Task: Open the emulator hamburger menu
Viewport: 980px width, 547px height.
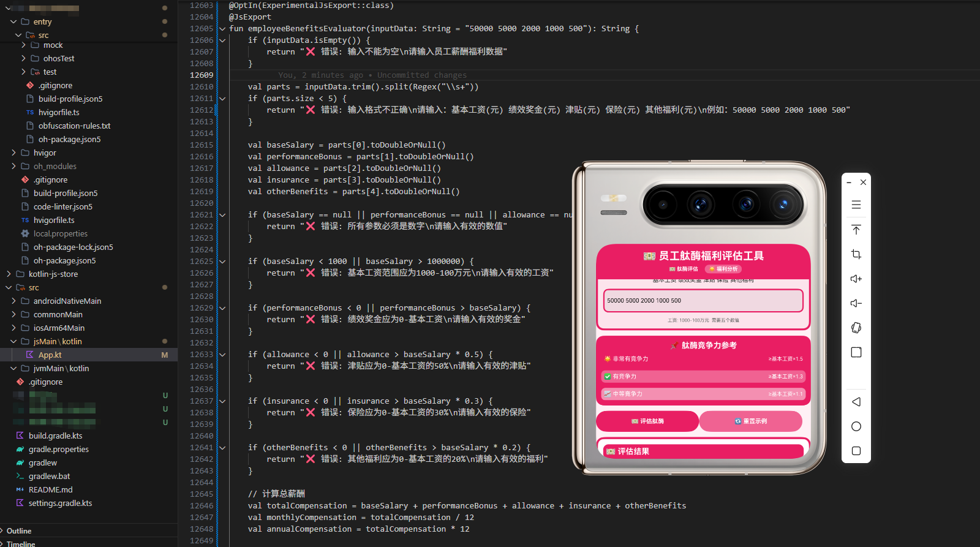Action: [x=856, y=205]
